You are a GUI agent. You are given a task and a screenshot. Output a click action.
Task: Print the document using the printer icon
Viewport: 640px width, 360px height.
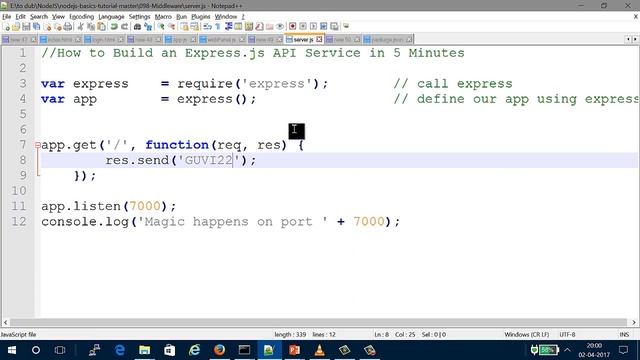coord(68,27)
